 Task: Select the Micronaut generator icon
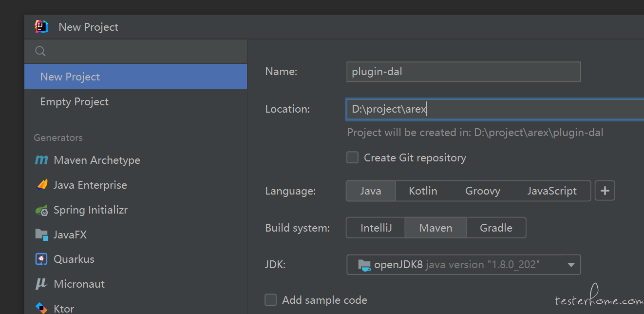(x=41, y=284)
